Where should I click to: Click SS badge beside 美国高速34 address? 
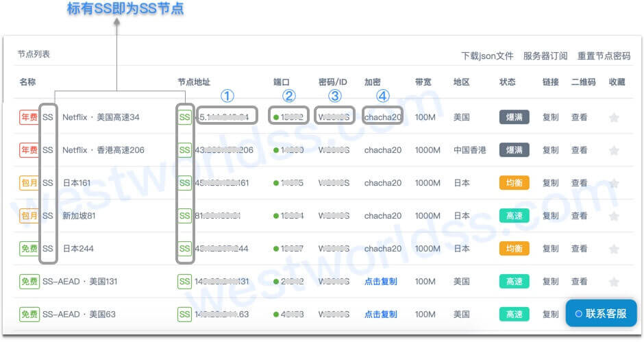[184, 117]
